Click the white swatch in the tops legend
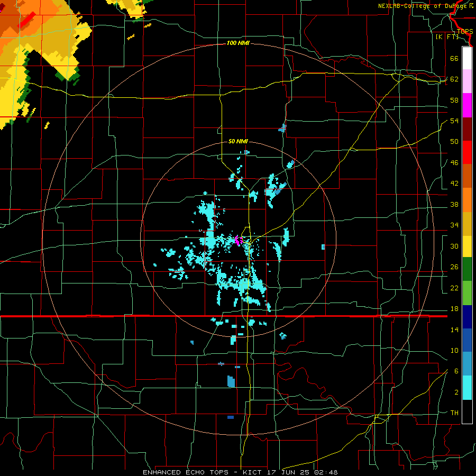The height and width of the screenshot is (476, 476). (467, 58)
